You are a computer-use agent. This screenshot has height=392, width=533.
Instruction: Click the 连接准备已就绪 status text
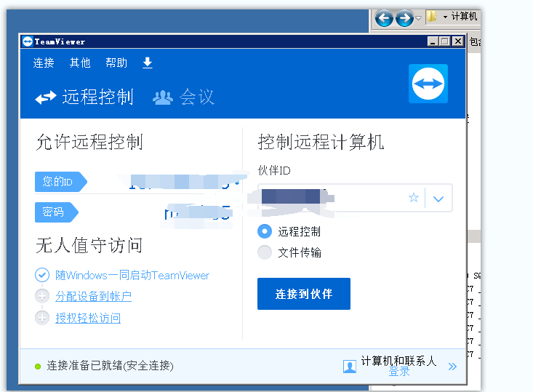coord(110,366)
